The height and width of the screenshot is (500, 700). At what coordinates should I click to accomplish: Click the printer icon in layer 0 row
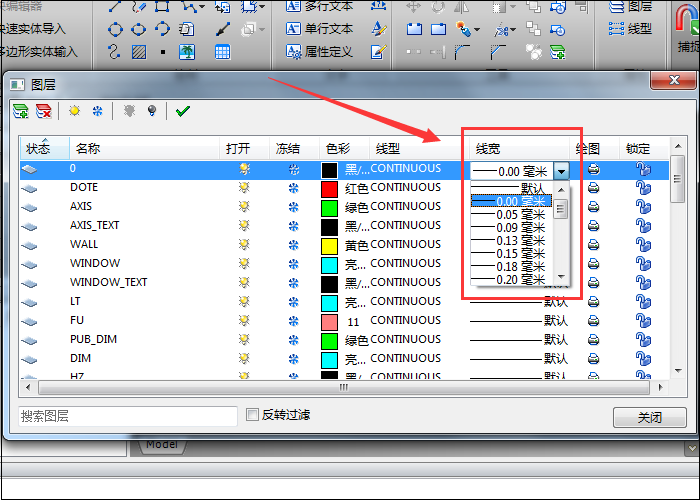[x=593, y=169]
